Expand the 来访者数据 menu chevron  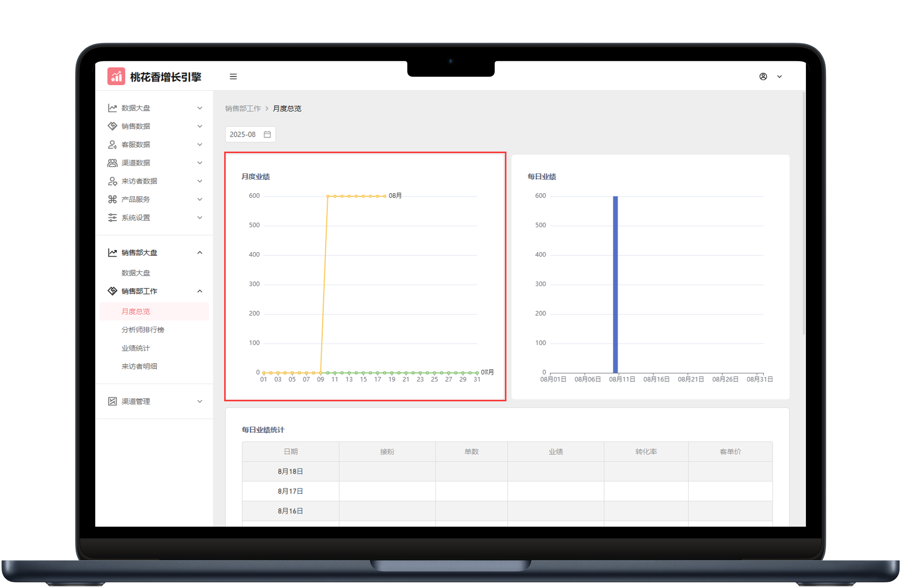pos(200,181)
